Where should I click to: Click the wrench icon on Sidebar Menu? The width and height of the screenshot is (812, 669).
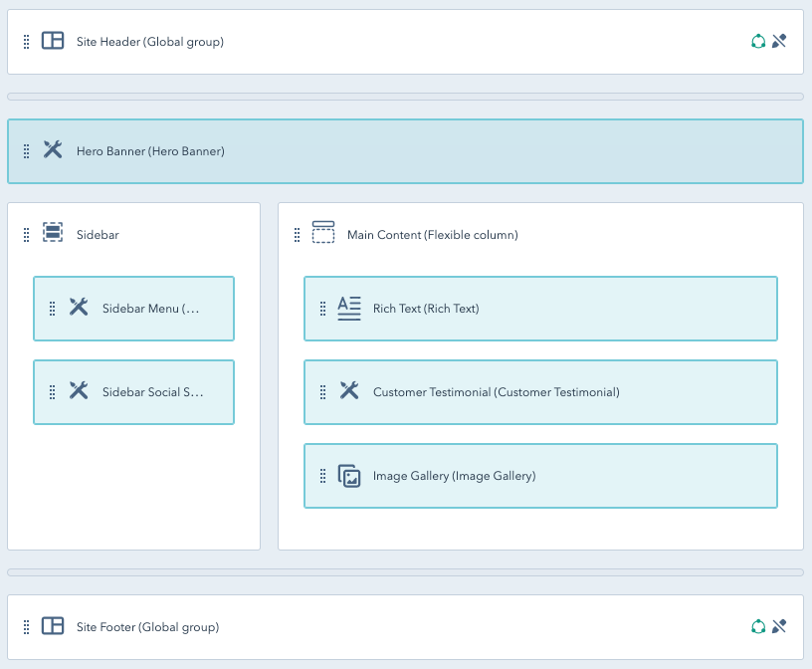point(79,309)
